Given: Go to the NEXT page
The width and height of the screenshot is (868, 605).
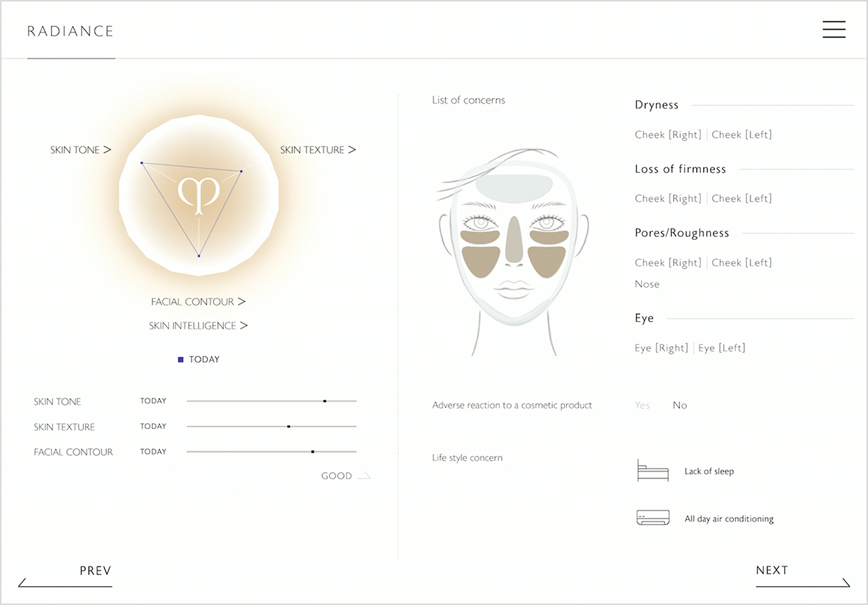Looking at the screenshot, I should 772,571.
